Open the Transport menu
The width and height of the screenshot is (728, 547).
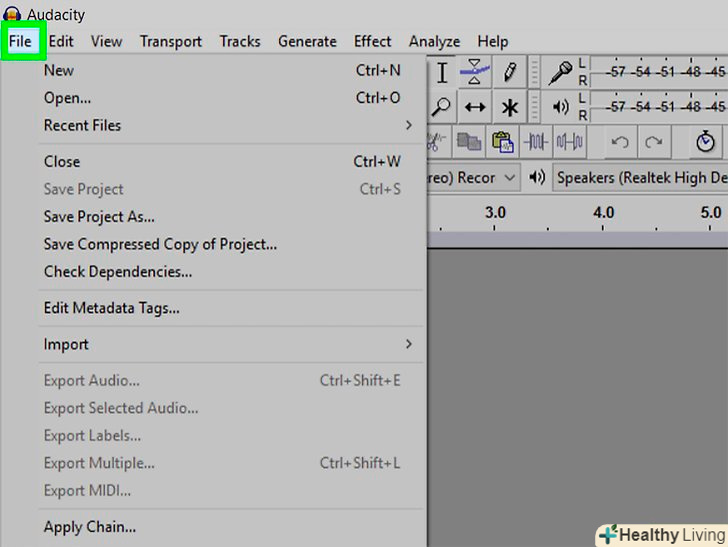pos(171,41)
